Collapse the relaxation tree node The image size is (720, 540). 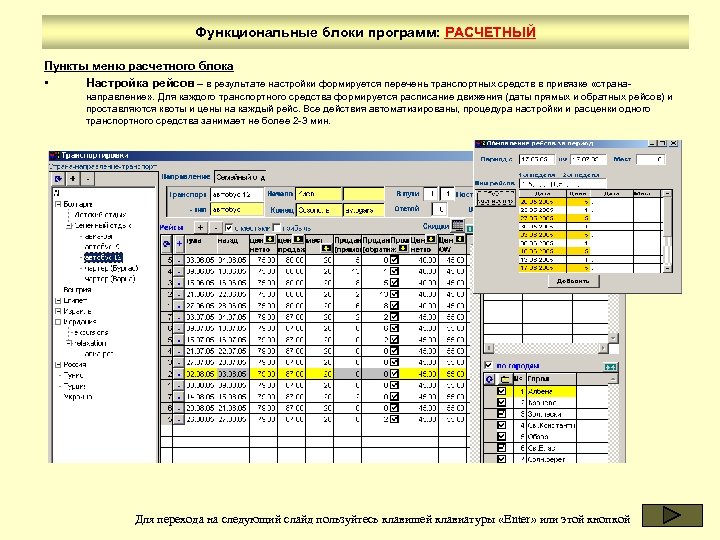coord(69,343)
